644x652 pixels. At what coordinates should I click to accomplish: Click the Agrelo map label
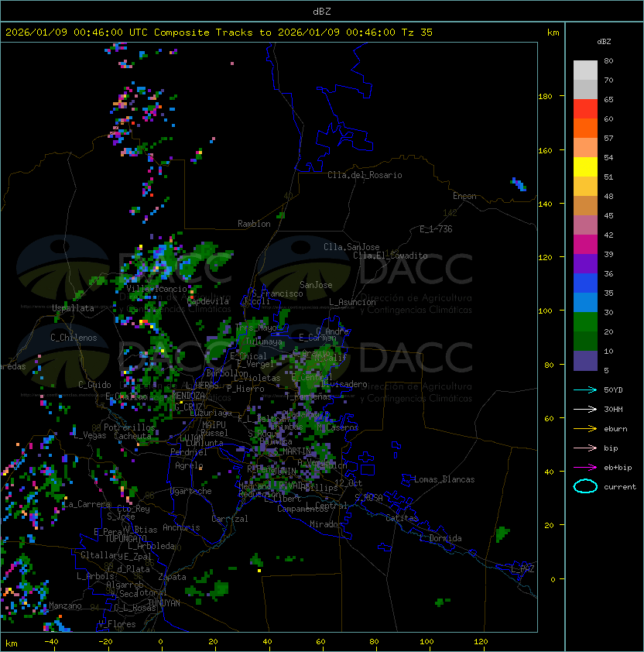click(x=189, y=465)
